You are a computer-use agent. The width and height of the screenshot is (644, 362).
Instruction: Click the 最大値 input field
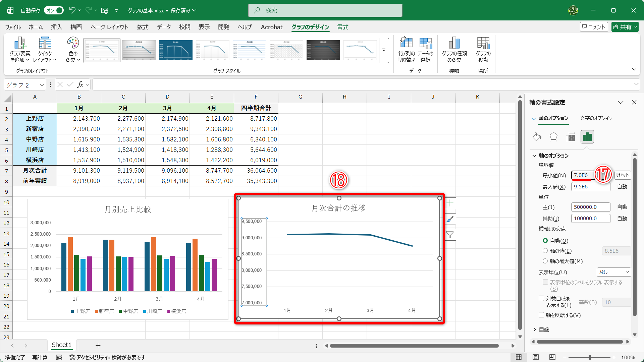tap(590, 187)
